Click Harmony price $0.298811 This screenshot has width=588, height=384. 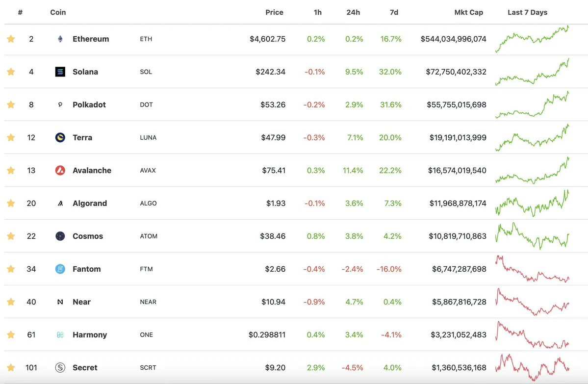pos(267,335)
